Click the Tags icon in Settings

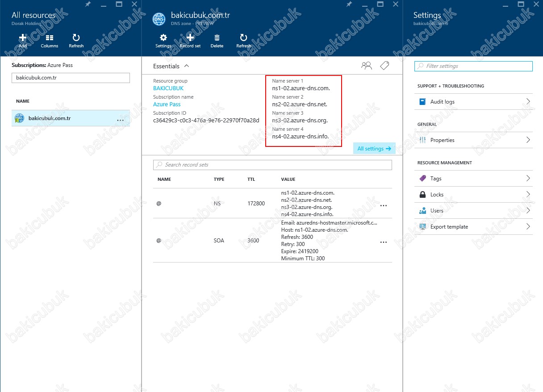[422, 178]
